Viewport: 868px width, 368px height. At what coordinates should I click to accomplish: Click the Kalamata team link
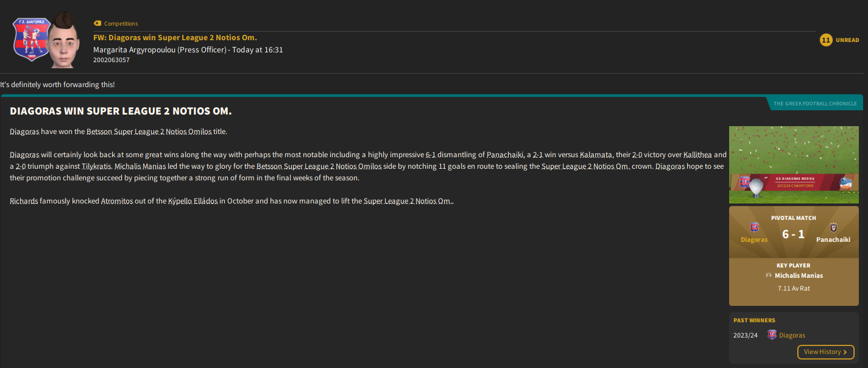click(x=596, y=155)
